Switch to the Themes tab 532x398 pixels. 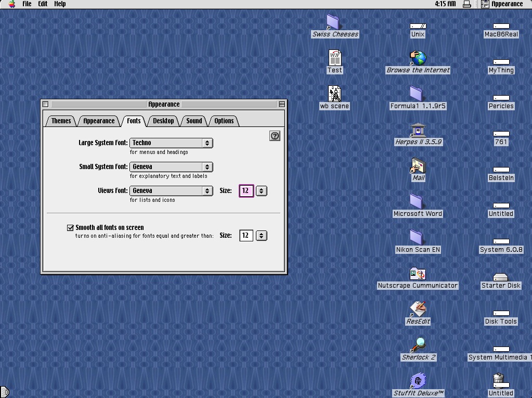pos(61,121)
